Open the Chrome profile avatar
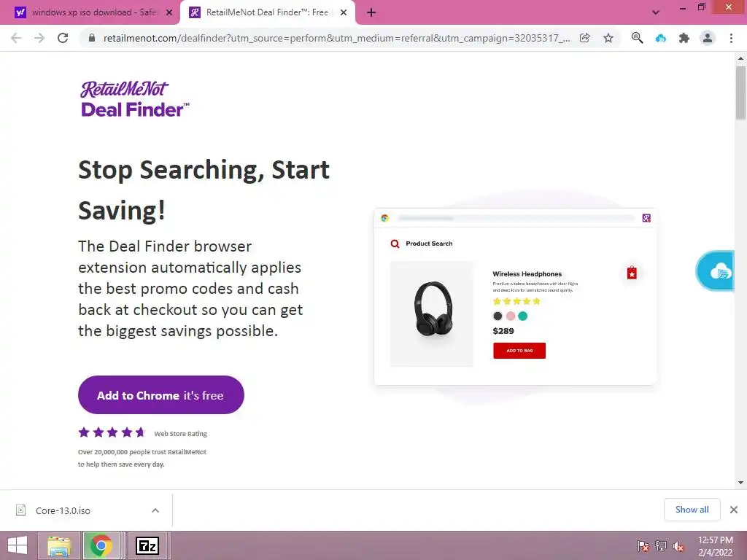The width and height of the screenshot is (747, 560). (708, 38)
